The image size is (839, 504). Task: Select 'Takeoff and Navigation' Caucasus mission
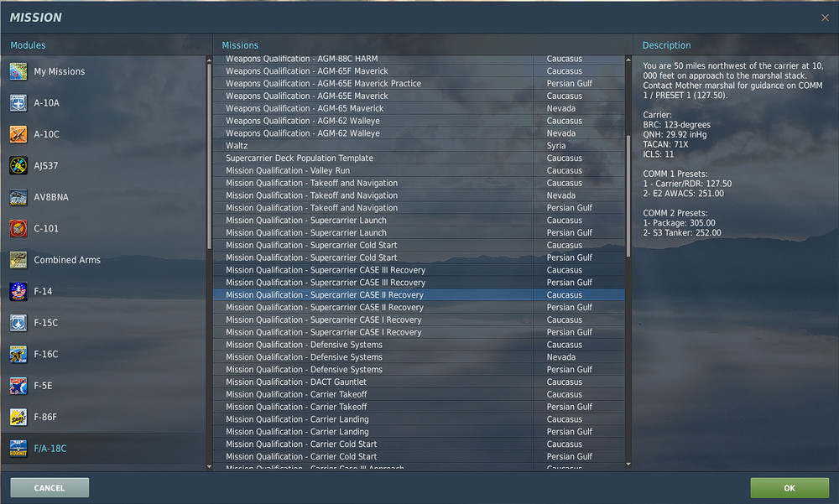(x=419, y=183)
